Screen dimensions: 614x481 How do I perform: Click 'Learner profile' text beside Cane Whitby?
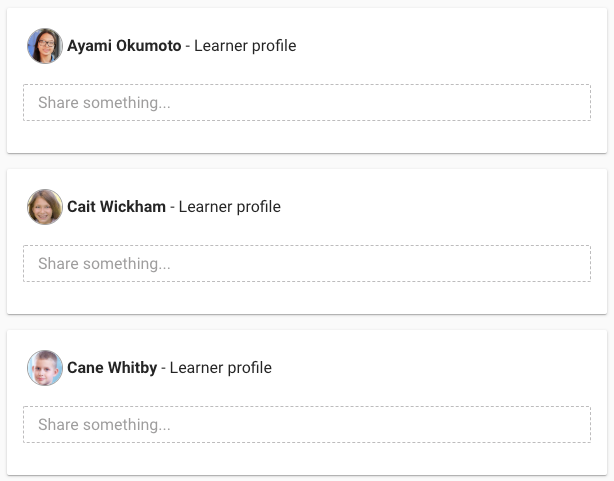click(x=221, y=368)
